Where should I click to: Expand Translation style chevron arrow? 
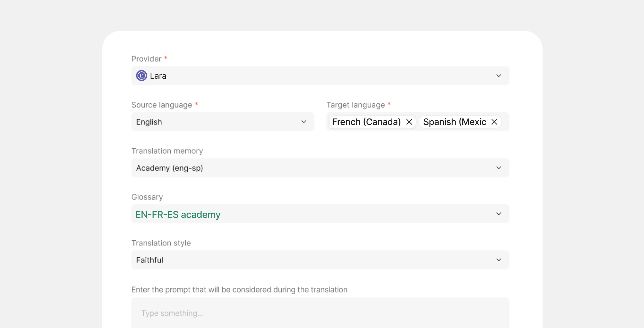[499, 260]
